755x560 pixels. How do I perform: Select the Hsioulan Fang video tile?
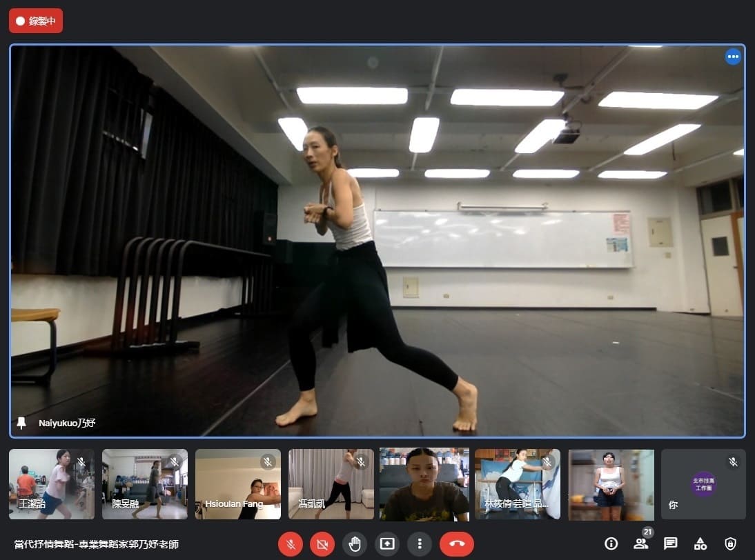[x=238, y=484]
